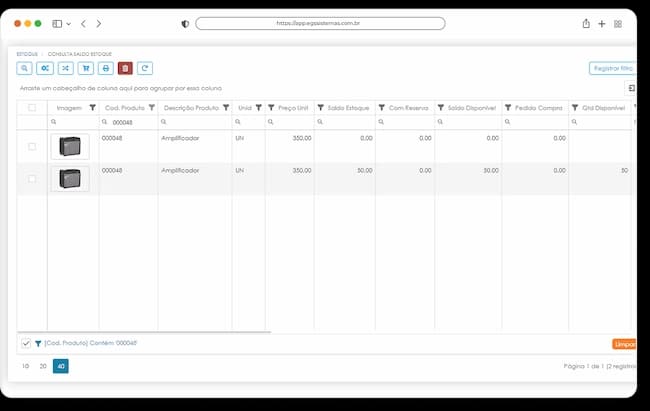Click the red trash delete button
This screenshot has height=411, width=650.
click(125, 68)
